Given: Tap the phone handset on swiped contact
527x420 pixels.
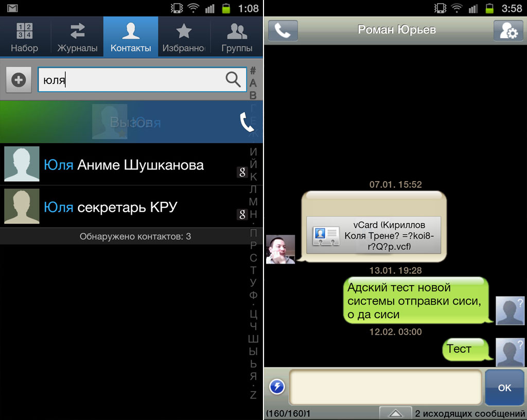Looking at the screenshot, I should (247, 122).
